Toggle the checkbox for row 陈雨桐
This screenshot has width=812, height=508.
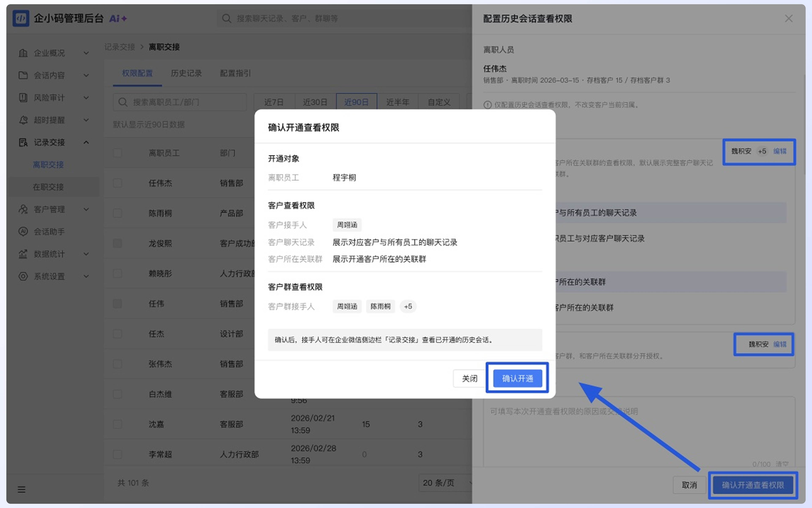[x=117, y=213]
